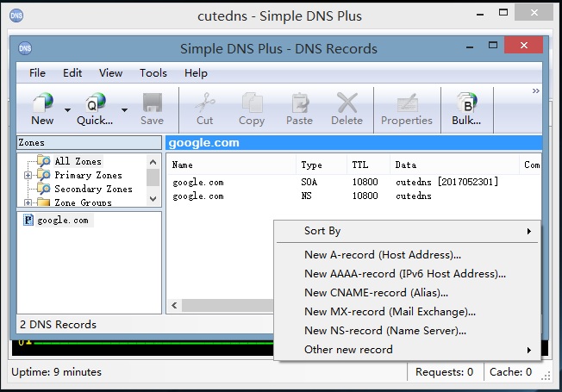Open the View menu
Viewport: 562px width, 392px height.
[x=110, y=73]
